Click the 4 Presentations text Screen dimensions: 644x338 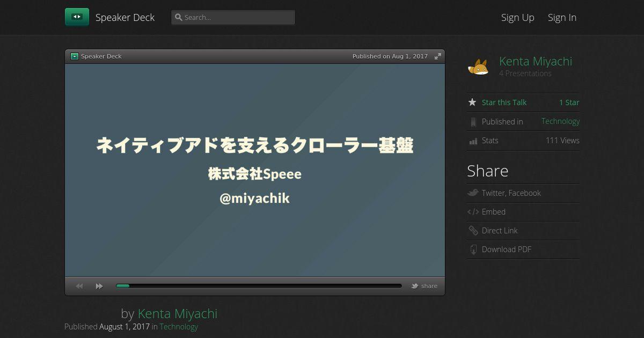(525, 74)
